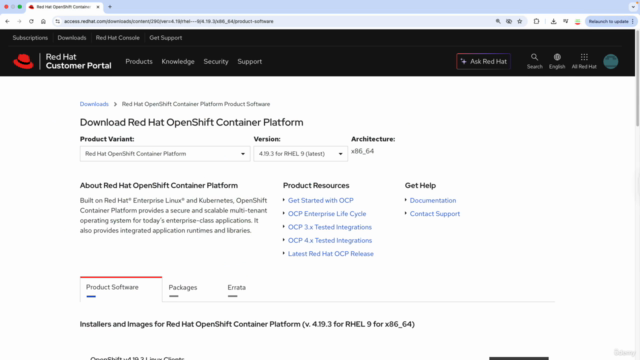Open the Product Variant dropdown
Viewport: 640px width, 360px height.
point(165,154)
